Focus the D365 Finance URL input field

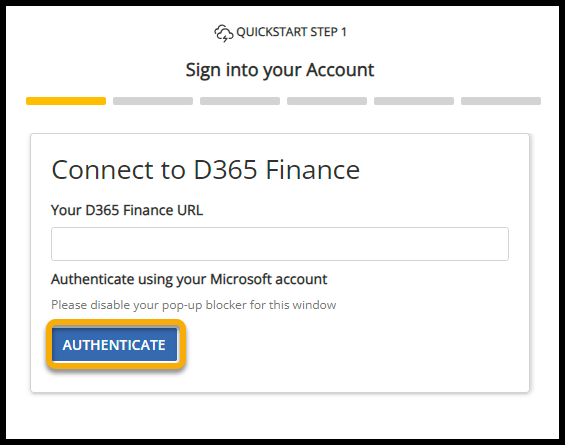pos(280,244)
